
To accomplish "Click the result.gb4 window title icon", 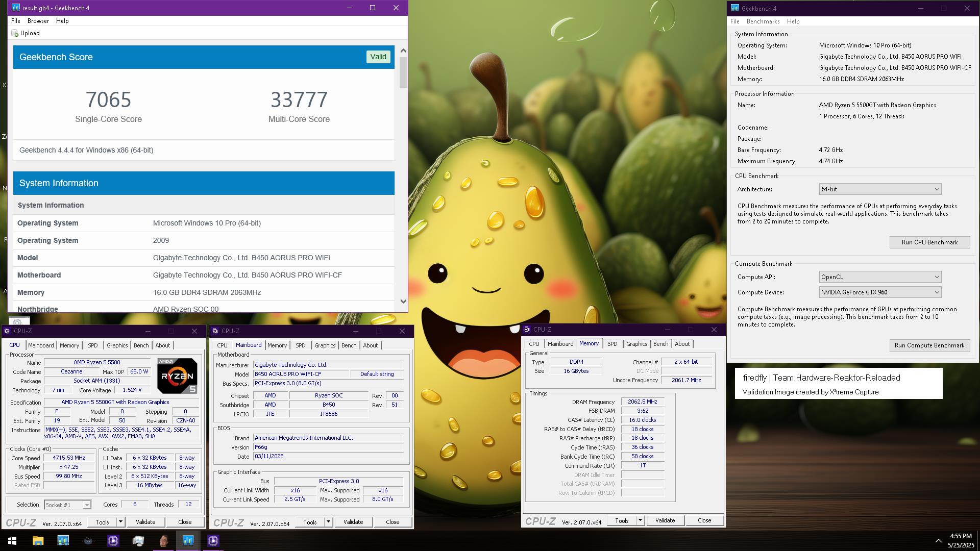I will (15, 8).
